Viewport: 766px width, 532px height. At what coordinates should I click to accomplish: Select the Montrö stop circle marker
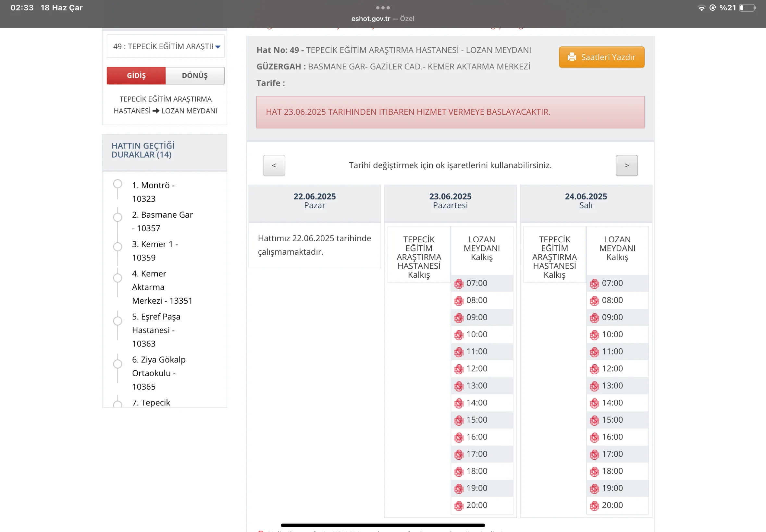pos(117,184)
